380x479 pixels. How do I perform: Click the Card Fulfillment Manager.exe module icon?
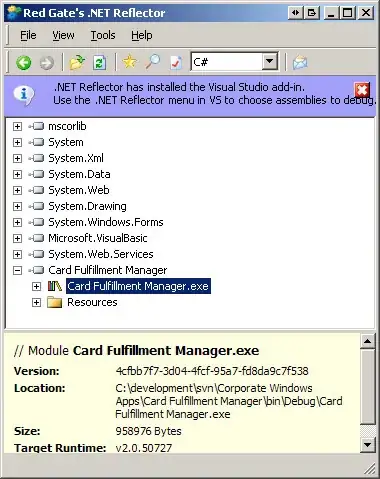pyautogui.click(x=55, y=286)
